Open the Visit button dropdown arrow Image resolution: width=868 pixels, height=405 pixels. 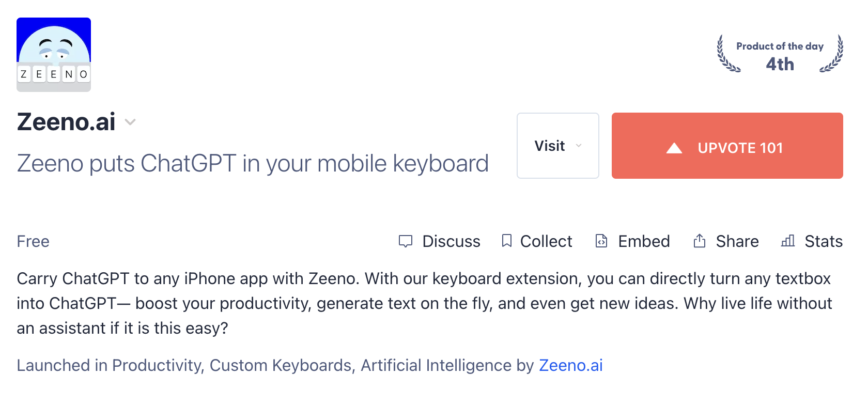pyautogui.click(x=579, y=146)
